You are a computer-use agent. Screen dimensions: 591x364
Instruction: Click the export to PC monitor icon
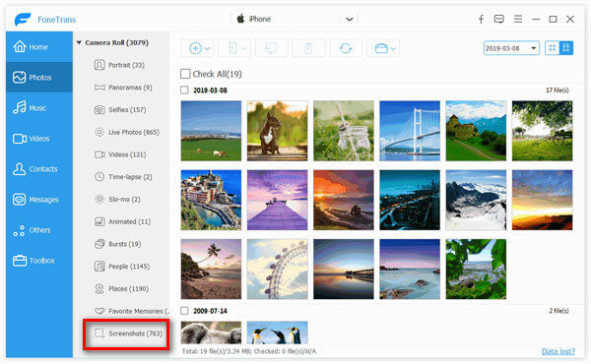pyautogui.click(x=271, y=48)
